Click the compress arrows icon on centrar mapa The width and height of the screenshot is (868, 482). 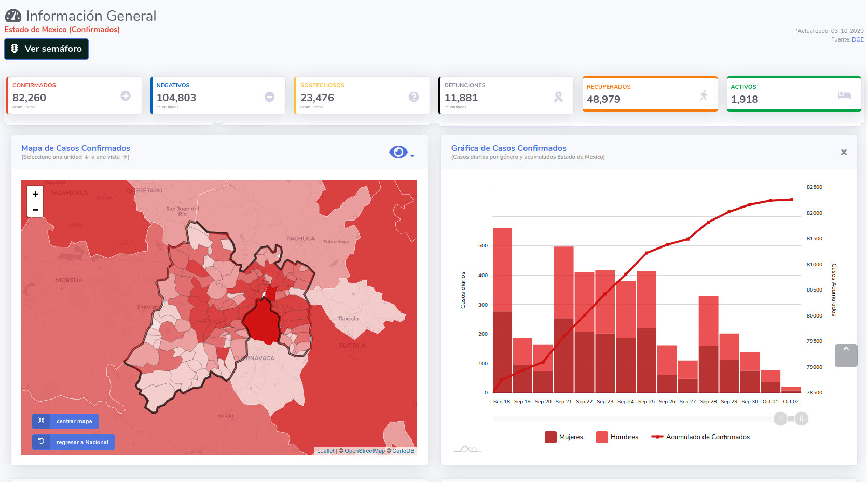41,421
